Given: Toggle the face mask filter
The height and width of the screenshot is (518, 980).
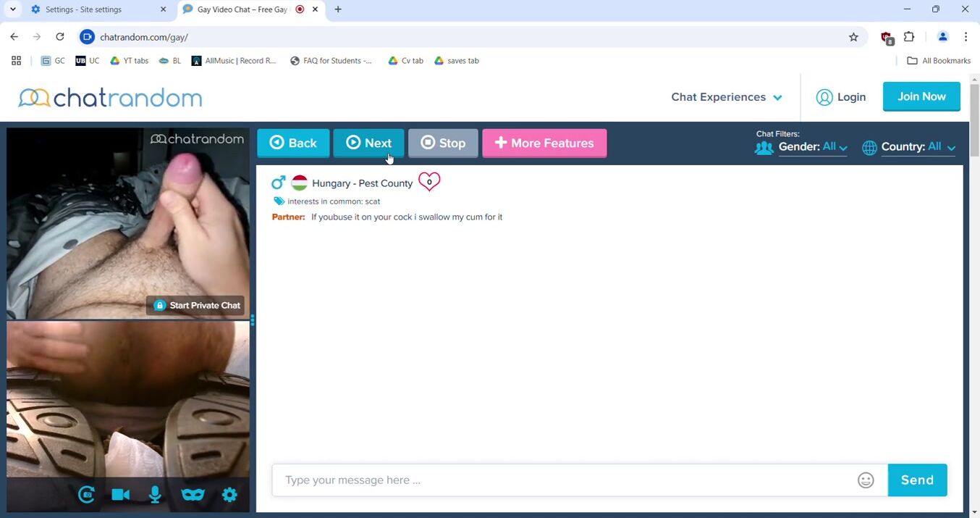Looking at the screenshot, I should point(193,495).
